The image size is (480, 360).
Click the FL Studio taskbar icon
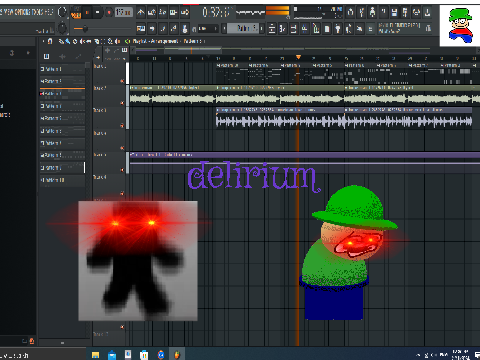[177, 354]
